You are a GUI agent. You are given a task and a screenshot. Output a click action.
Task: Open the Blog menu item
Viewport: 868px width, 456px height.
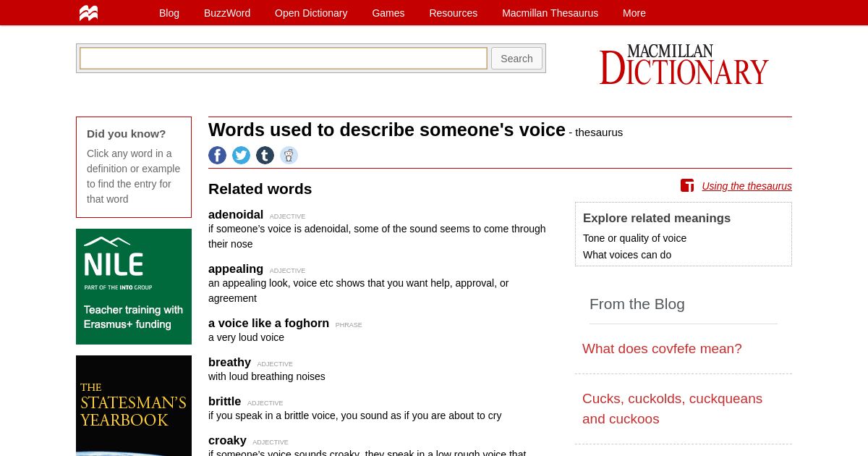coord(169,13)
